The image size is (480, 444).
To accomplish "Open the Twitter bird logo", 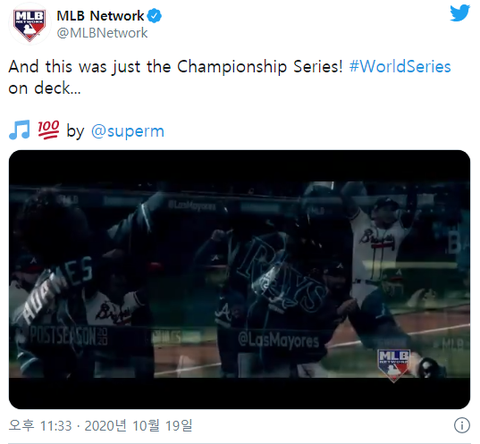I will pos(460,13).
